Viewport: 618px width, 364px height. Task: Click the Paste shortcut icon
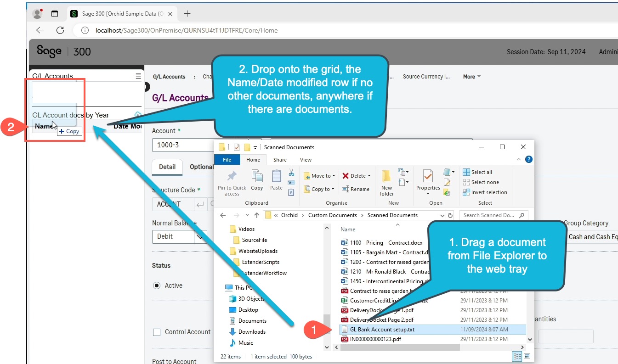pos(291,192)
